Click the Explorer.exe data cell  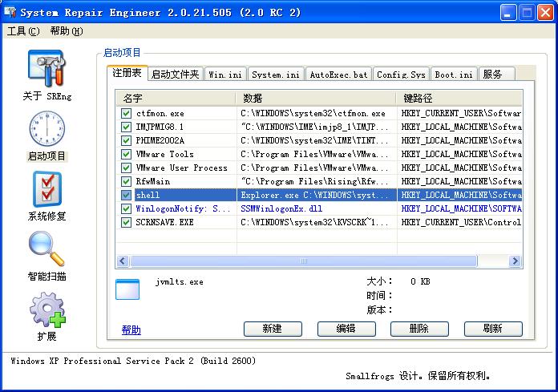pos(314,195)
